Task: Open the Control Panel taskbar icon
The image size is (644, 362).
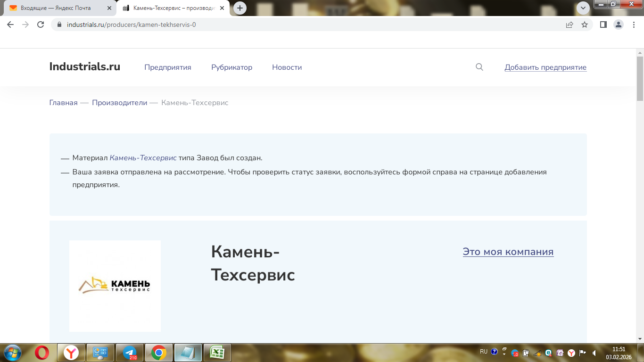Action: pyautogui.click(x=100, y=353)
